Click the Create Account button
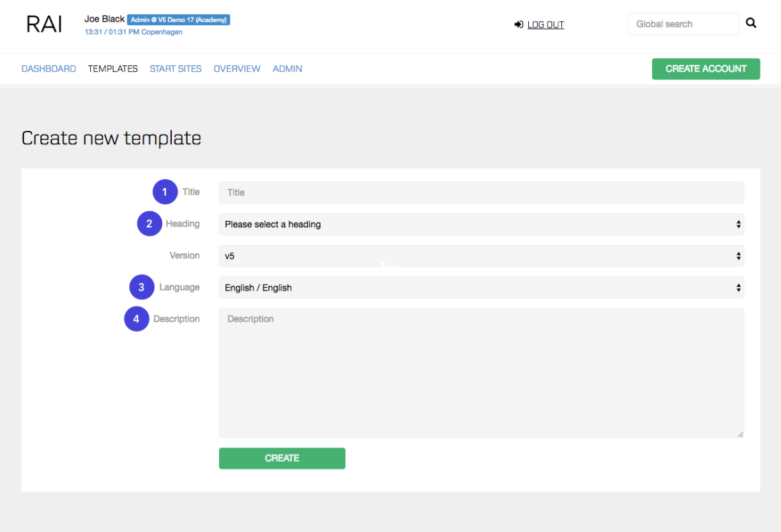The width and height of the screenshot is (781, 532). (x=706, y=69)
